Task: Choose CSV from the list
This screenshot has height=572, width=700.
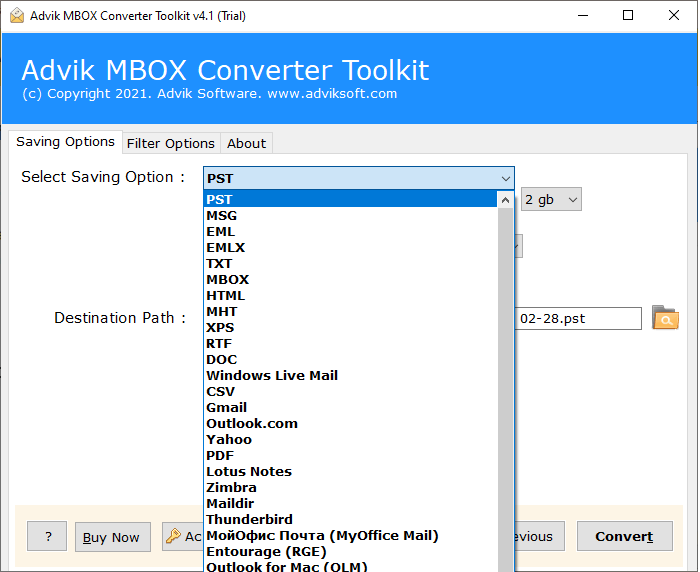Action: click(x=350, y=392)
